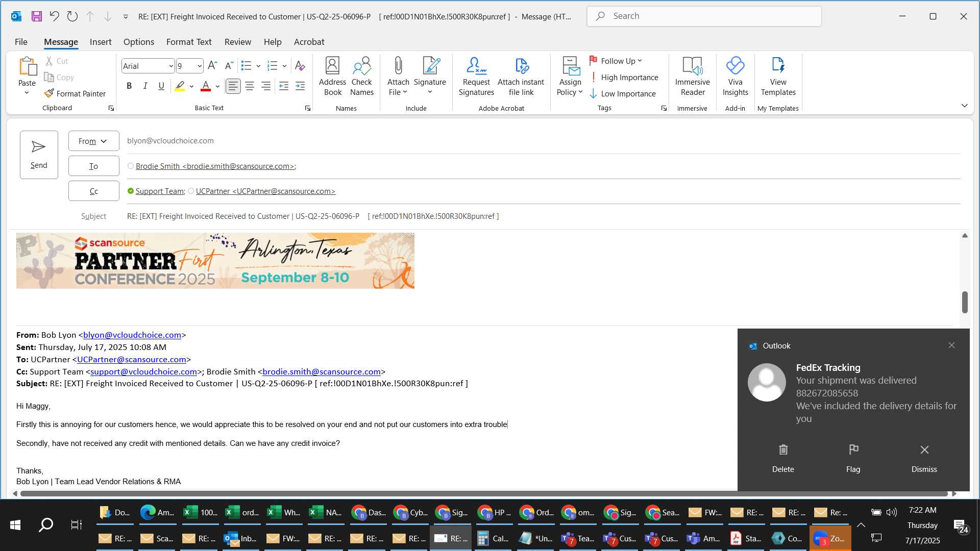Flag the FedEx Tracking notification
Image resolution: width=980 pixels, height=551 pixels.
[853, 458]
